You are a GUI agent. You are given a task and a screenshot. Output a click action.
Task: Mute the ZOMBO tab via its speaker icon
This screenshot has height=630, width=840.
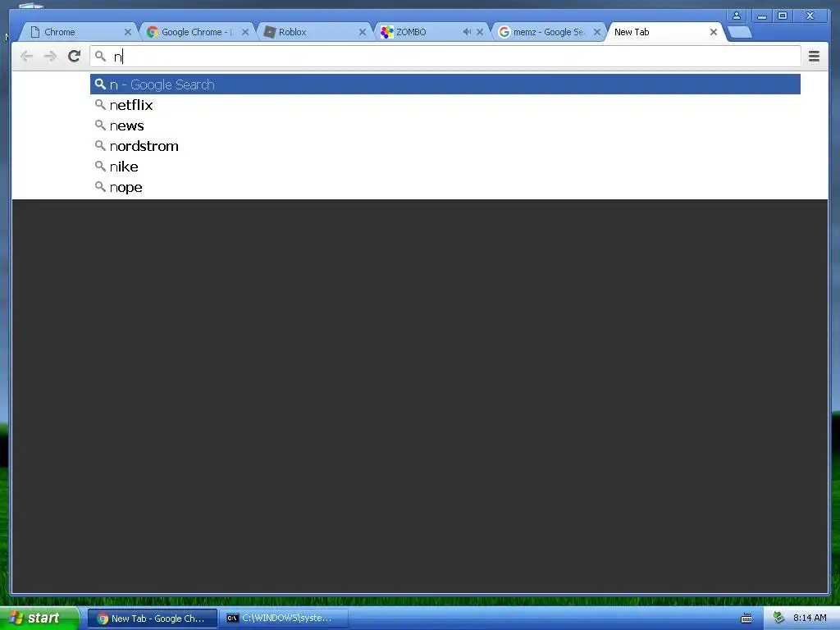pos(467,32)
